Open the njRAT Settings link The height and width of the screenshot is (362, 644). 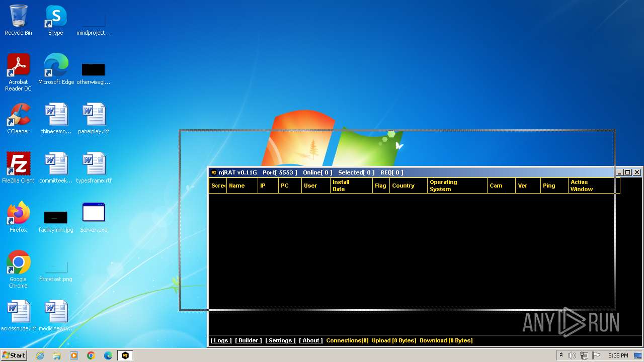pos(280,340)
